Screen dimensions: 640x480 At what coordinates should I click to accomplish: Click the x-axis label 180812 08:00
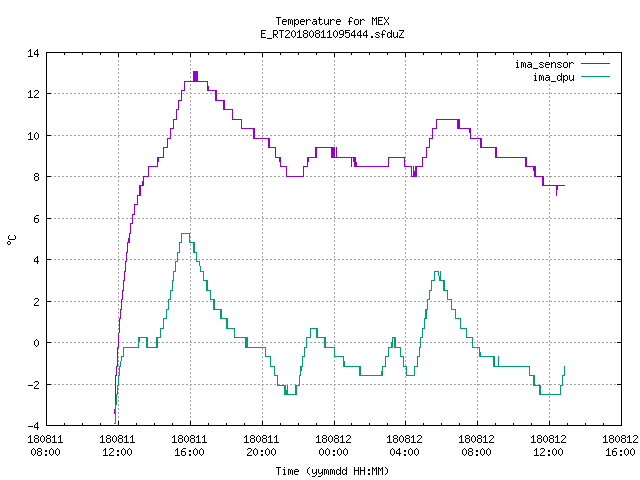point(477,446)
